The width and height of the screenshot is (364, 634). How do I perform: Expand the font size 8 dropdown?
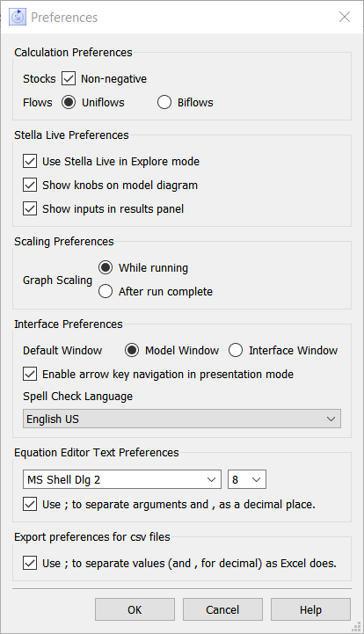(247, 479)
